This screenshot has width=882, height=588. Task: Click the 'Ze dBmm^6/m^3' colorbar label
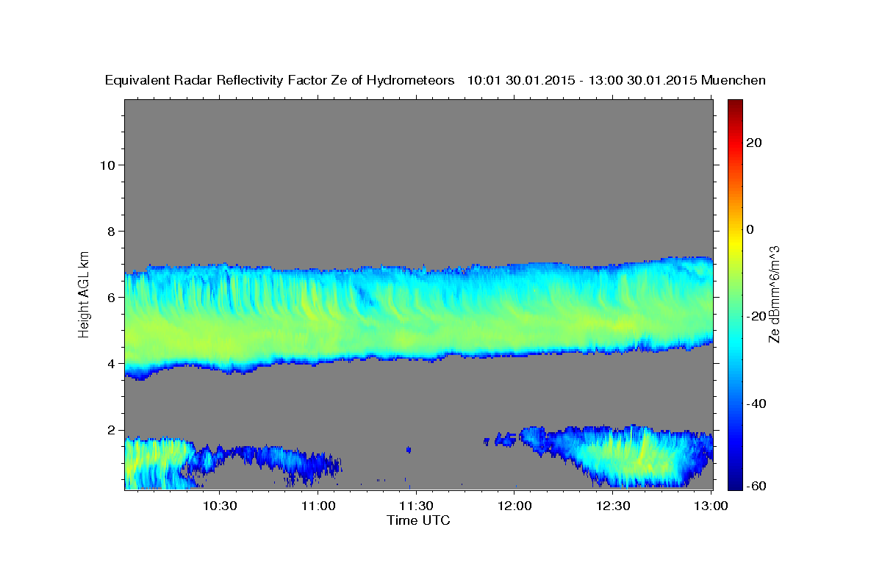(773, 295)
